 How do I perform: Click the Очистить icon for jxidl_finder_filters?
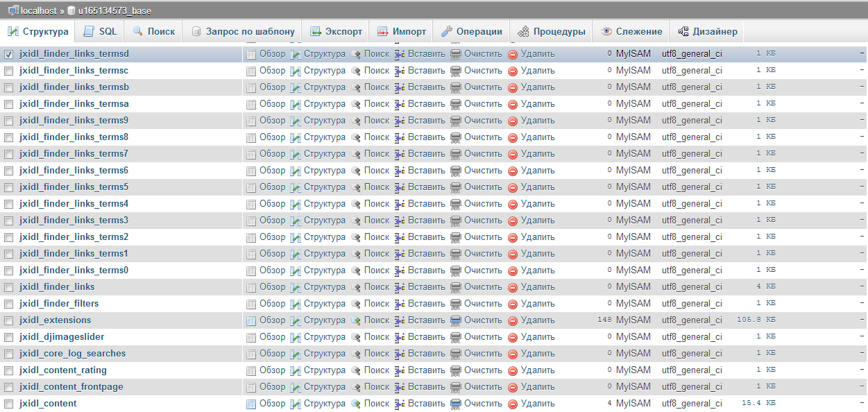(x=456, y=304)
